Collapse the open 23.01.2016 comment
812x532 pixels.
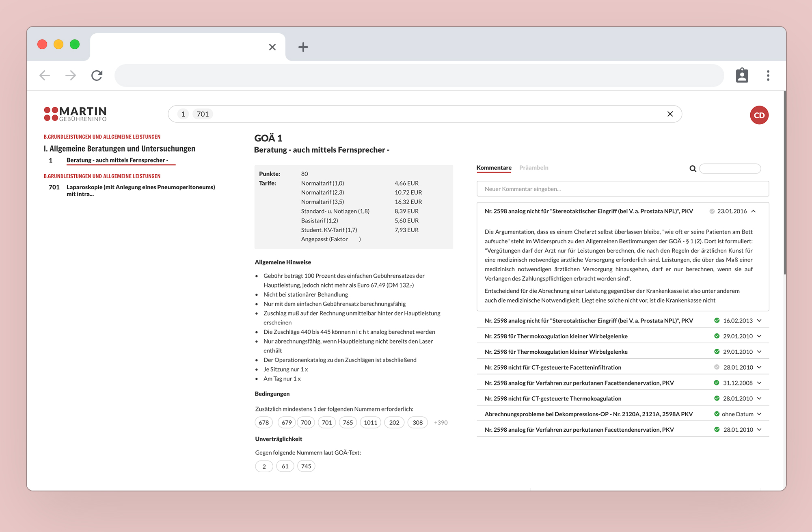coord(754,211)
